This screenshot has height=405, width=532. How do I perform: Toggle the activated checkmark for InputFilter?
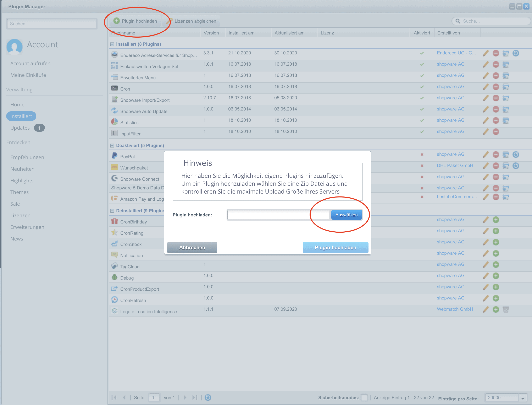point(422,132)
